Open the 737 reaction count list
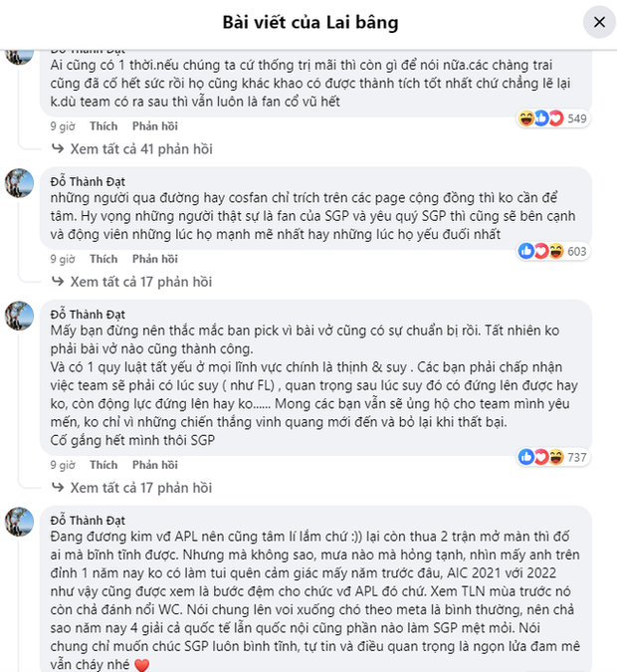Image resolution: width=617 pixels, height=672 pixels. pyautogui.click(x=576, y=457)
